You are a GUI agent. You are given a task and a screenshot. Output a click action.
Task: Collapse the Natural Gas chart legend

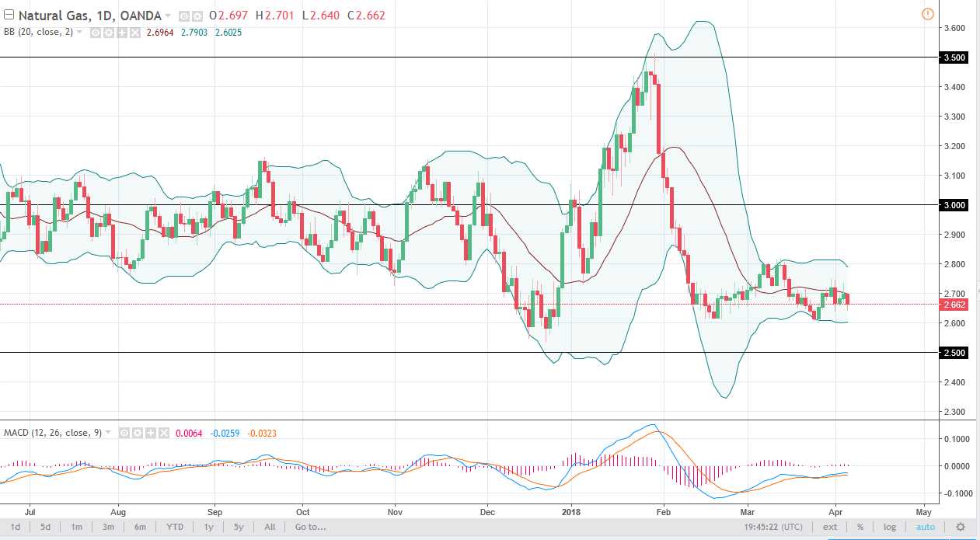8,16
